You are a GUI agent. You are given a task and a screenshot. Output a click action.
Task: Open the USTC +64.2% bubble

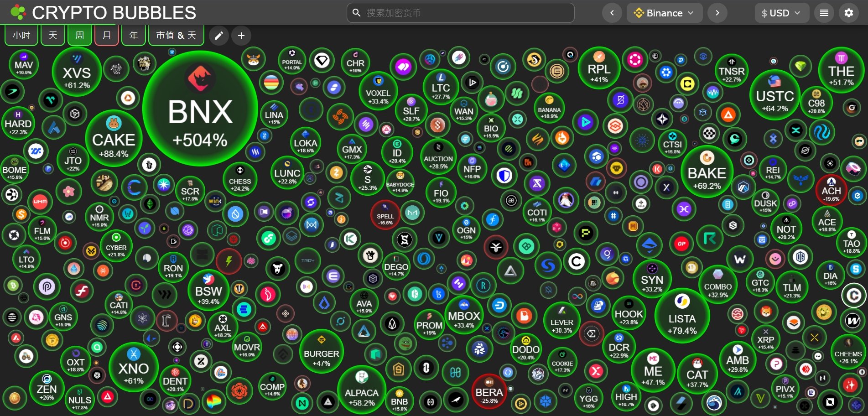(775, 95)
